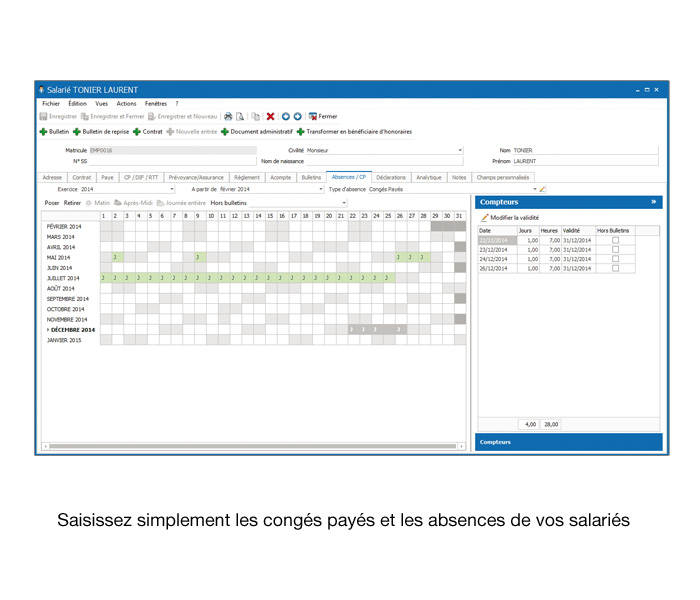The image size is (700, 600).
Task: Click green plus icon for Bulletin
Action: (x=43, y=132)
